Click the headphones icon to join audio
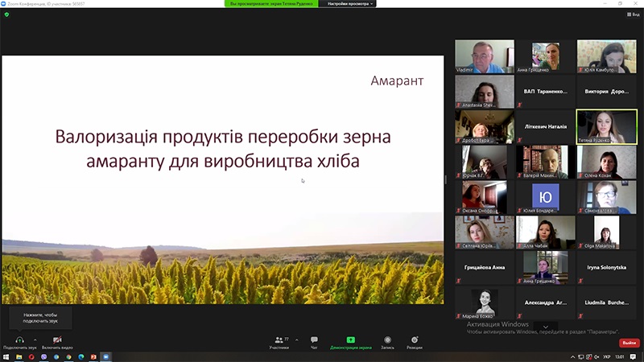Viewport: 644px width, 362px height. [x=19, y=339]
